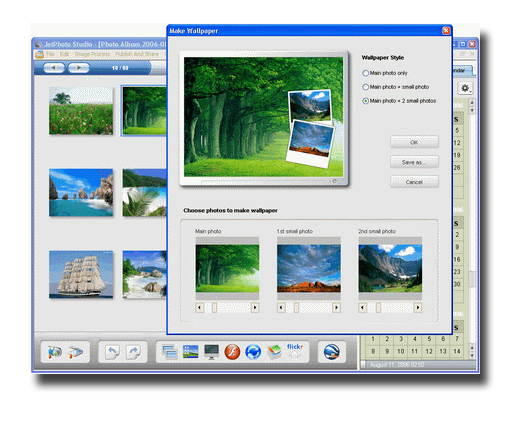Click the rotate right icon
The width and height of the screenshot is (517, 422).
coord(133,352)
